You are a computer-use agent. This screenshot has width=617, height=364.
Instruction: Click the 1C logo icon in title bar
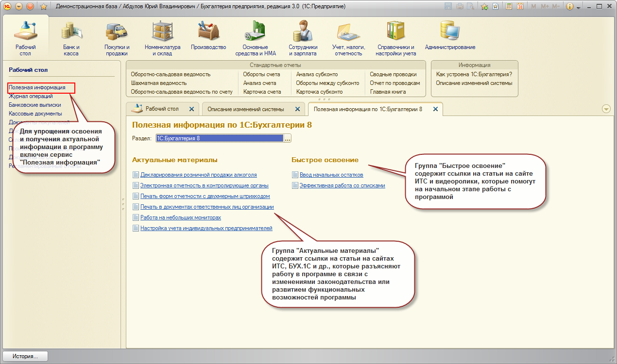[7, 7]
